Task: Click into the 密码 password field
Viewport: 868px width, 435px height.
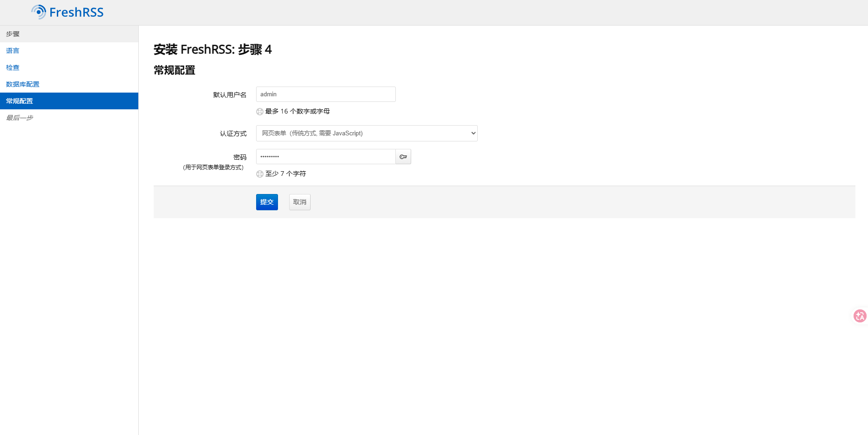Action: (325, 157)
